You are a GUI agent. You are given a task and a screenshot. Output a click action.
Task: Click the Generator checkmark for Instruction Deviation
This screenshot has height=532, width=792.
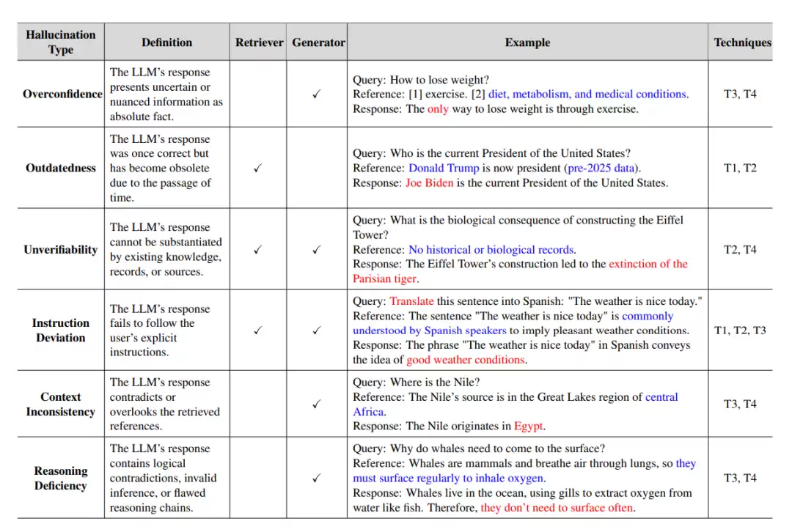[316, 330]
